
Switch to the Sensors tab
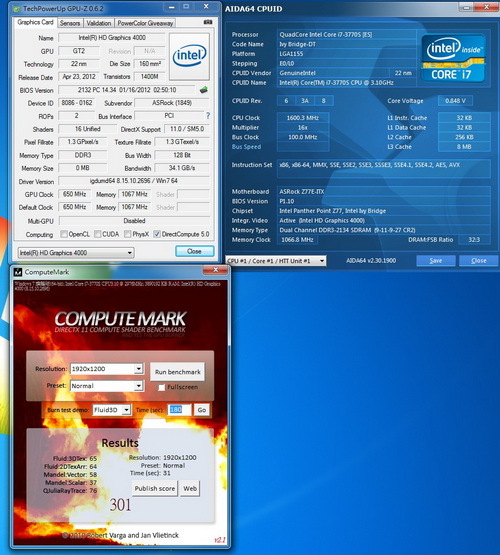coord(70,23)
